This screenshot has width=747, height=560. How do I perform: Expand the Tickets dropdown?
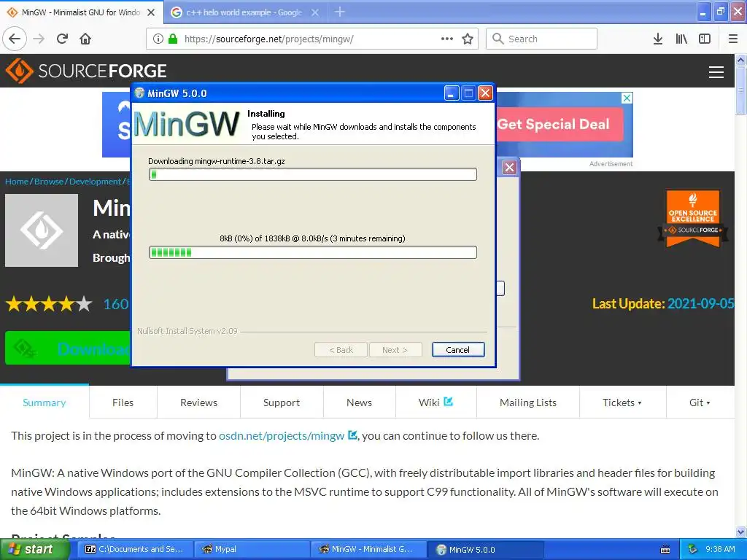tap(622, 402)
